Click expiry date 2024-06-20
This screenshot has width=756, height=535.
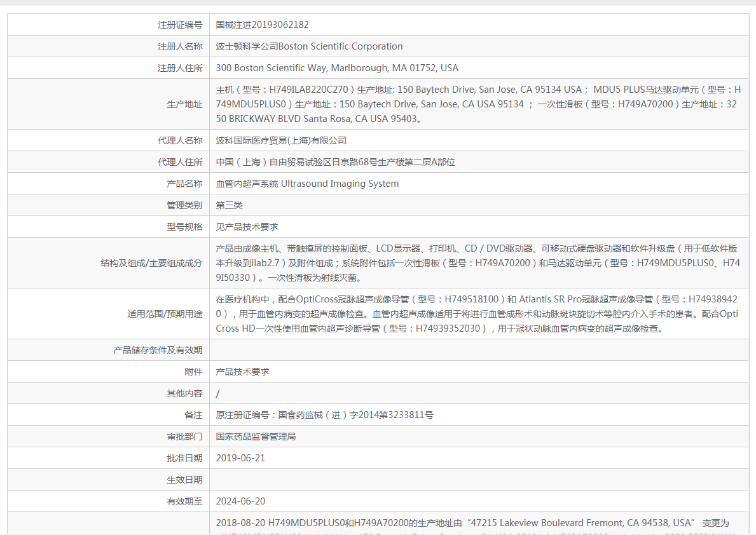240,502
